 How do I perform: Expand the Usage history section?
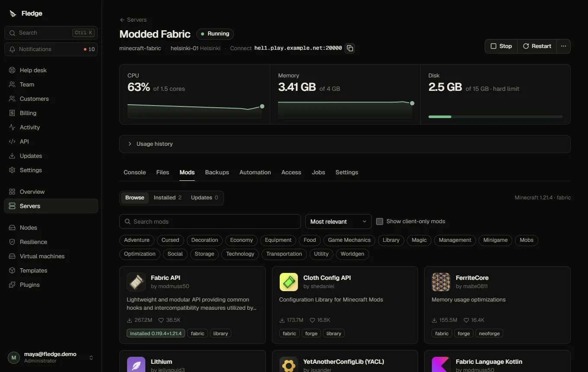point(345,144)
